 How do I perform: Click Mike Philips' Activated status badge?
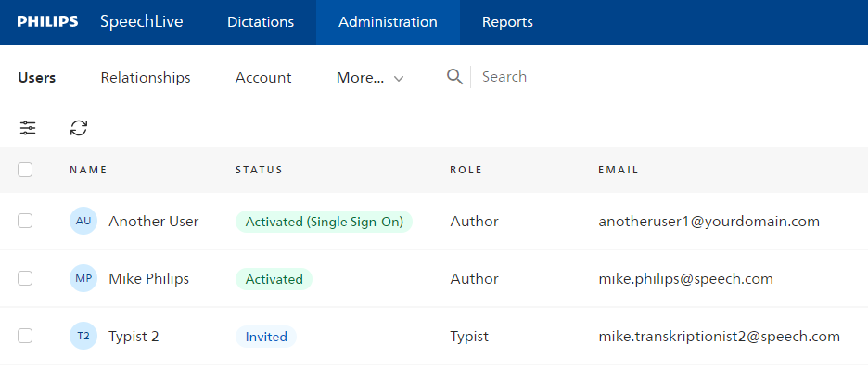coord(274,278)
